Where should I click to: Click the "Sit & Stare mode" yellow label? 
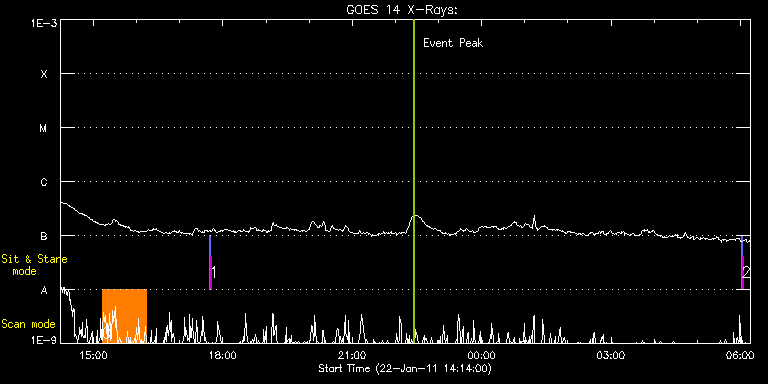point(34,265)
